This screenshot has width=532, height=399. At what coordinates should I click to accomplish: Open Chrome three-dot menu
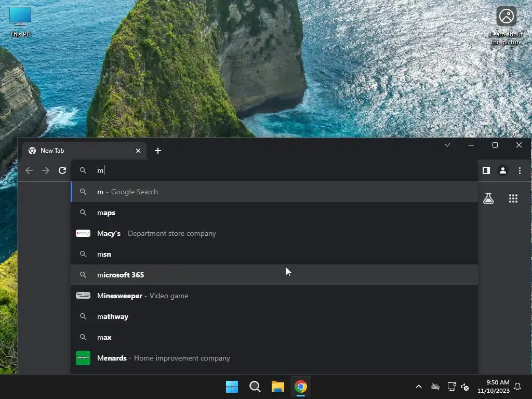520,170
